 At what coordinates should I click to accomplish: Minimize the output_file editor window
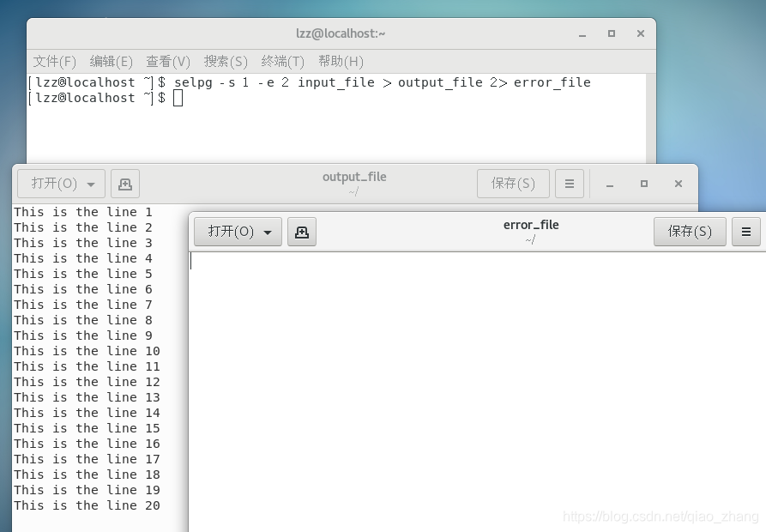pyautogui.click(x=610, y=184)
